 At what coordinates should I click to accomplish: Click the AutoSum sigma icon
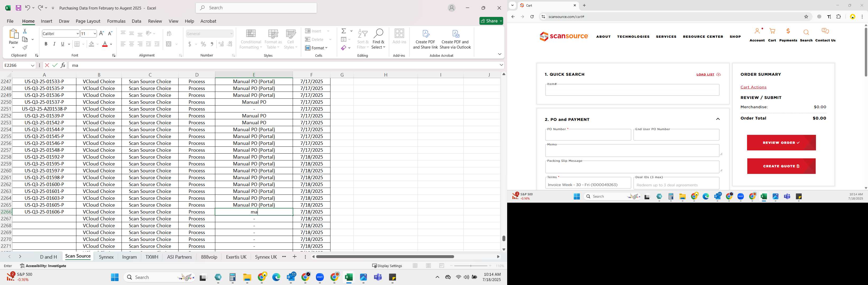344,31
